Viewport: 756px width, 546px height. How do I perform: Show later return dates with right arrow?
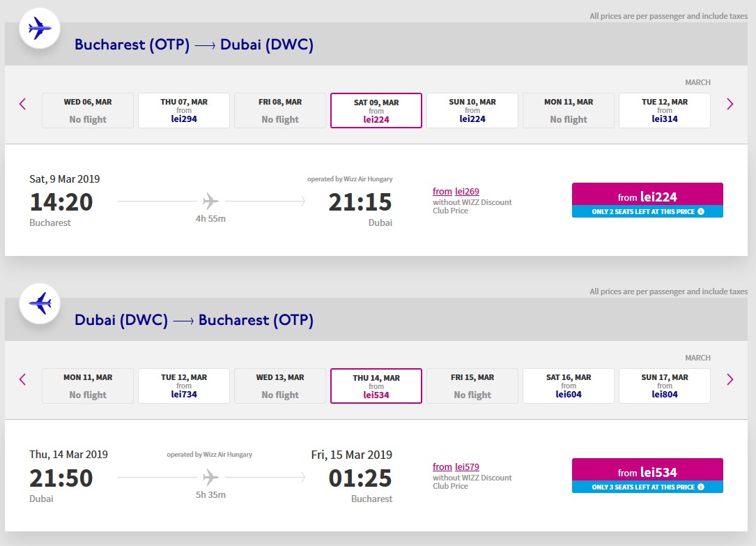pyautogui.click(x=730, y=379)
